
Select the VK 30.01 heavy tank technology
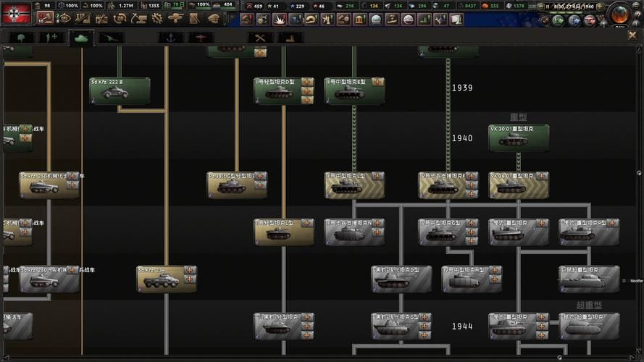(x=519, y=138)
